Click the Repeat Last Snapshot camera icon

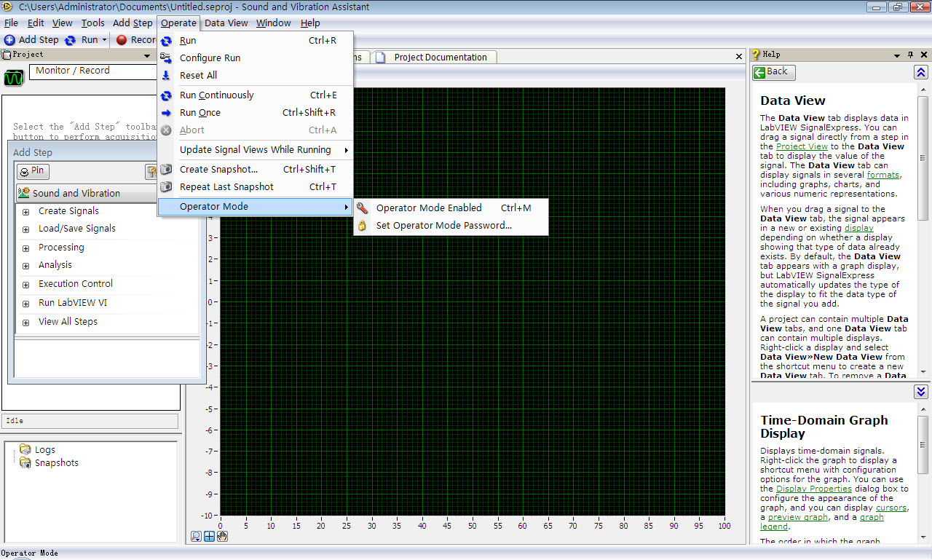click(166, 187)
